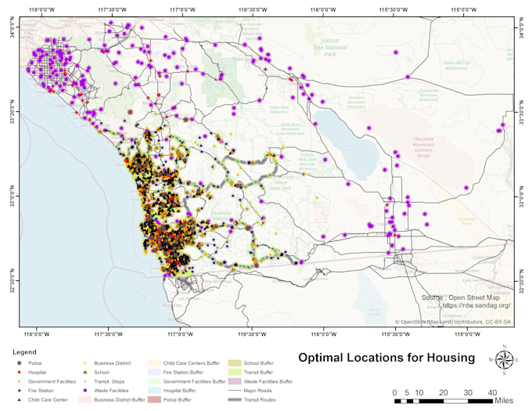Screen dimensions: 532x411
Task: Select the Transit Buffer green swatch
Action: click(x=235, y=373)
